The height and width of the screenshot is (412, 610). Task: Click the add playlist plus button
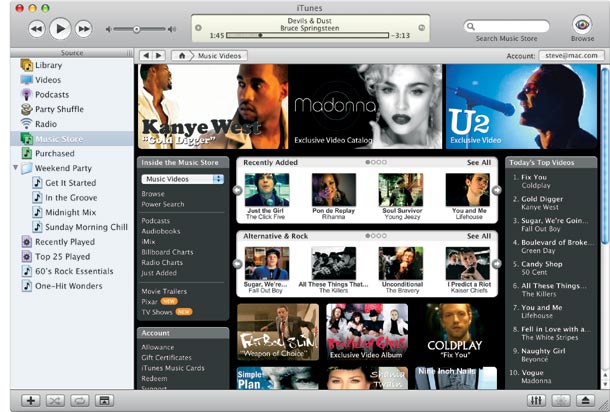(x=31, y=400)
